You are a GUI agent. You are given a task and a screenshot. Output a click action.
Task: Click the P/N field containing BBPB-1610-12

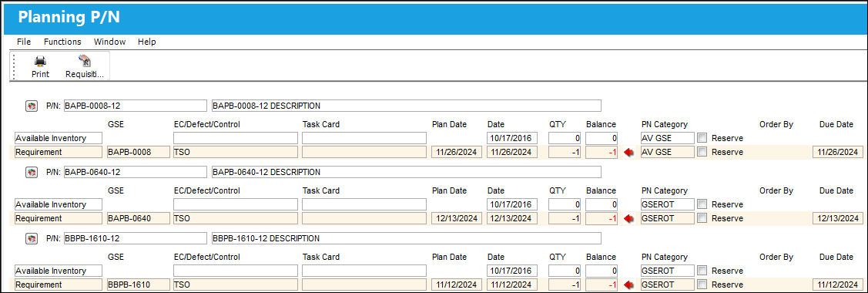[135, 239]
